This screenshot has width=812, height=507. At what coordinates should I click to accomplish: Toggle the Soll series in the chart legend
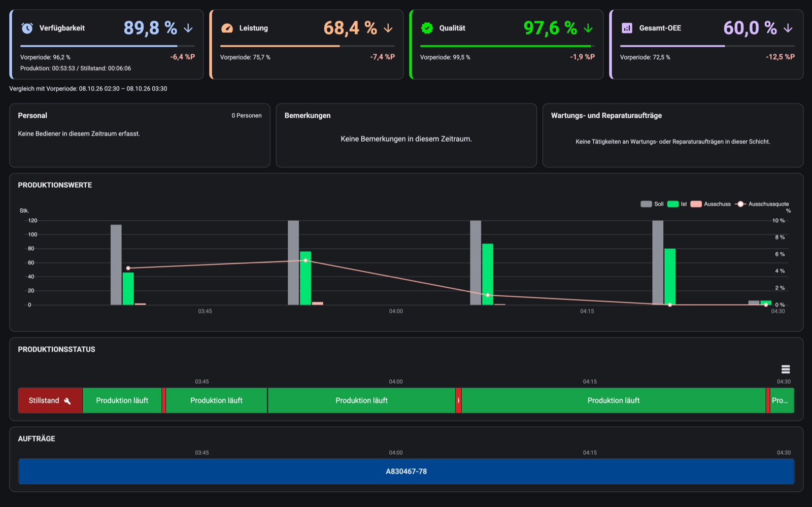(652, 204)
